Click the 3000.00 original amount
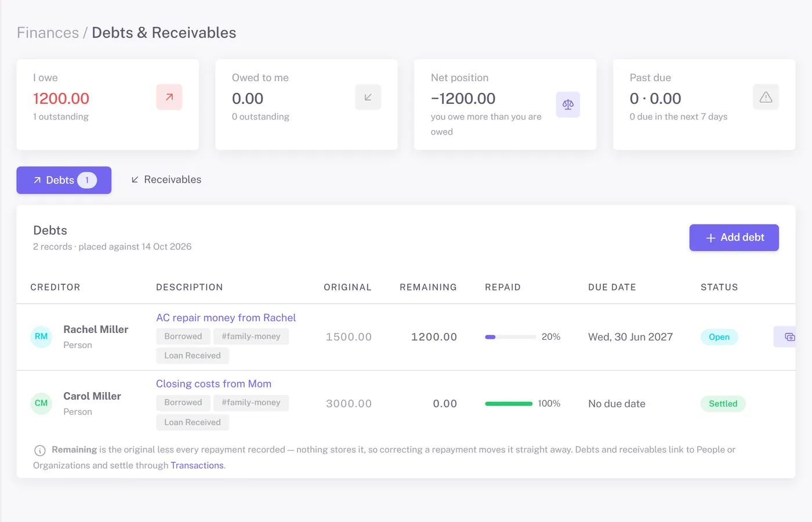This screenshot has height=522, width=812. point(349,404)
